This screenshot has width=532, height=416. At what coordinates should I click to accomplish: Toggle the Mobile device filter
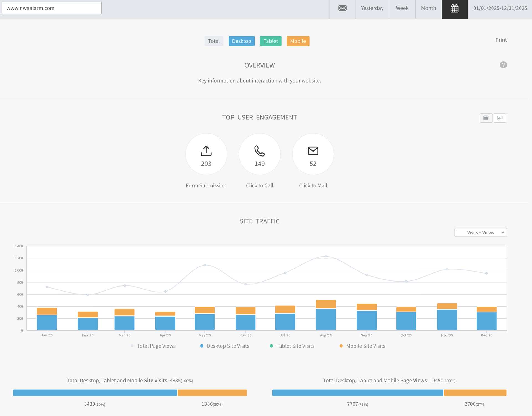tap(298, 41)
